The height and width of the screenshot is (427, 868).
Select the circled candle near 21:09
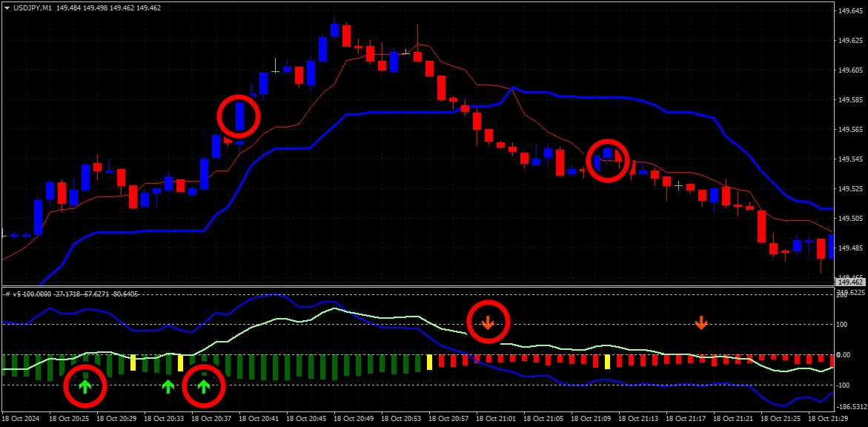coord(608,153)
